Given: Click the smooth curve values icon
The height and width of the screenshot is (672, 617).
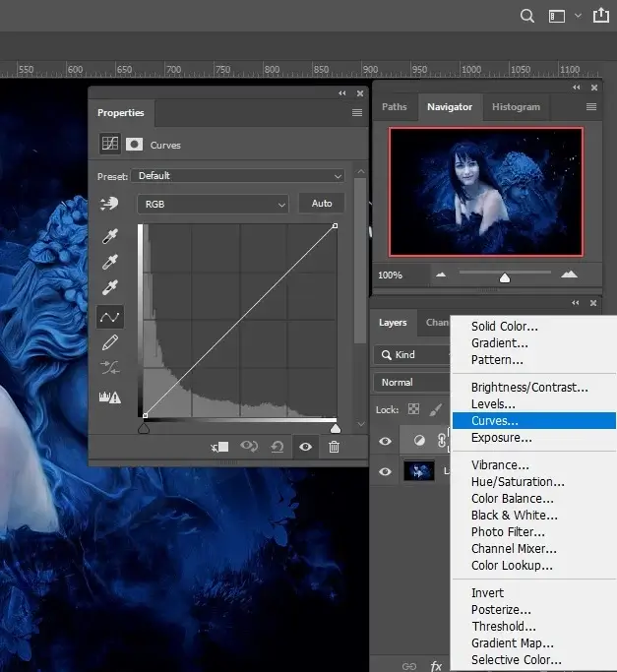Looking at the screenshot, I should click(x=110, y=368).
